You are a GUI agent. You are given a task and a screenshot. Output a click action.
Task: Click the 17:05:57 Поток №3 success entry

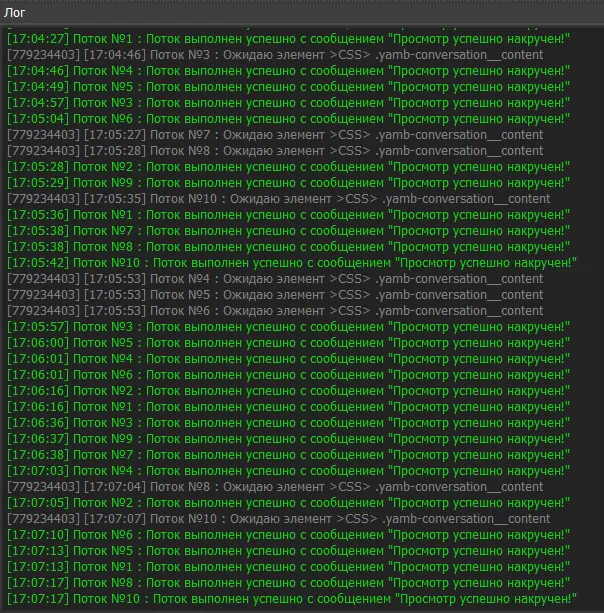coord(288,327)
